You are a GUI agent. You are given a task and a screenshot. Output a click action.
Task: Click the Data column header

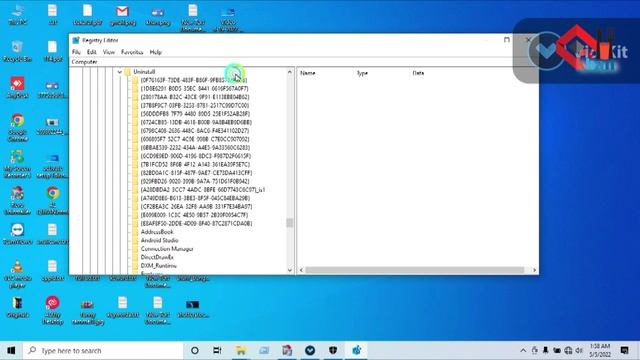pyautogui.click(x=418, y=73)
